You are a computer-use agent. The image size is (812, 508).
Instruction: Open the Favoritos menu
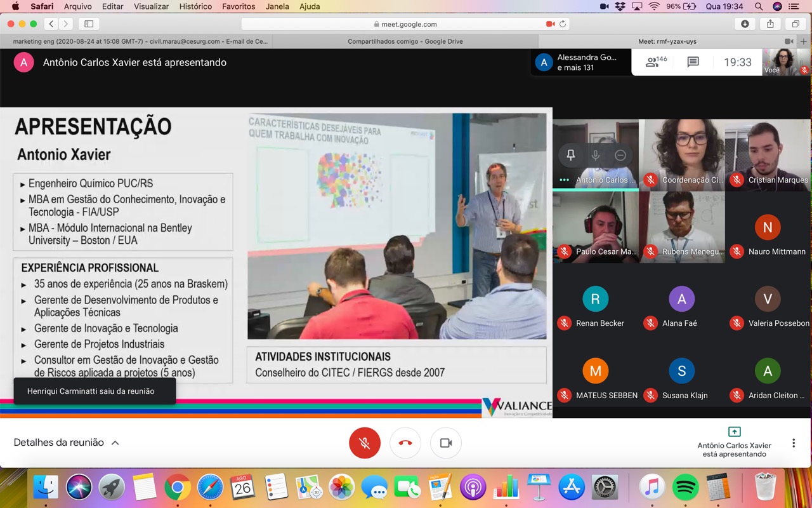coord(239,6)
